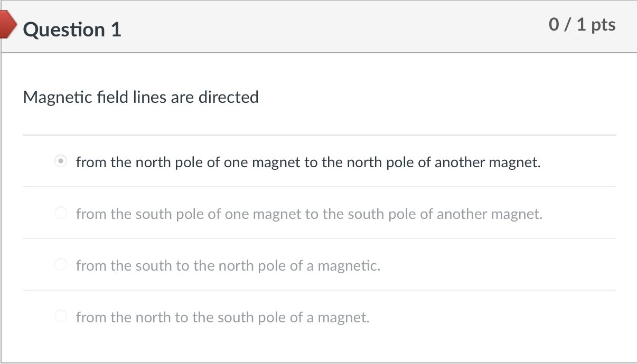Click the answer 'from the north to the south pole of a magnet'
The image size is (637, 364).
pyautogui.click(x=222, y=317)
